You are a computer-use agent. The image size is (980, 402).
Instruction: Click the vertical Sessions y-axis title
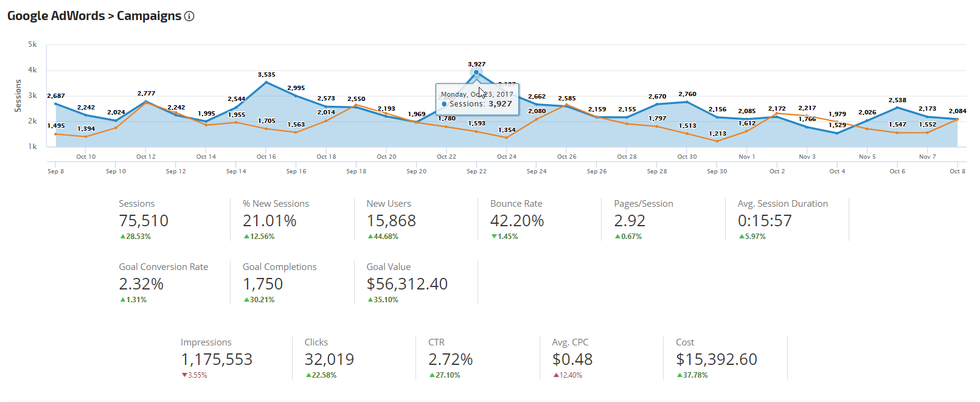tap(18, 95)
